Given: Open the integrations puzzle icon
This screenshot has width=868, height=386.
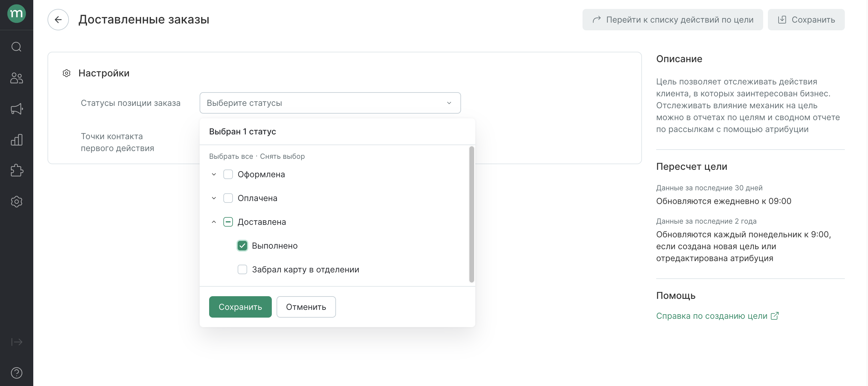Looking at the screenshot, I should click(17, 170).
